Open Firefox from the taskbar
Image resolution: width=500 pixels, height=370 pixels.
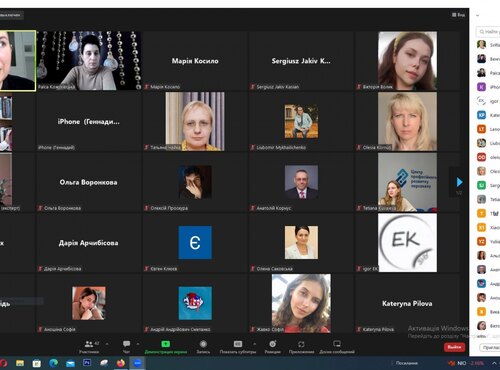[x=121, y=363]
